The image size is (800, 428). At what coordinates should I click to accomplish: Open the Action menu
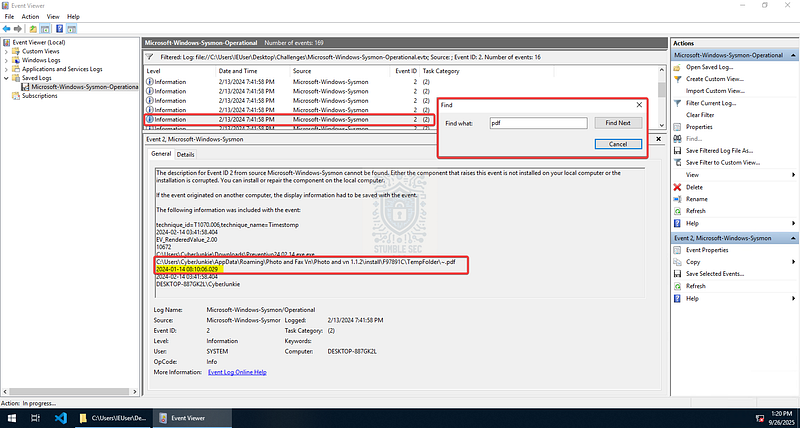pos(30,17)
